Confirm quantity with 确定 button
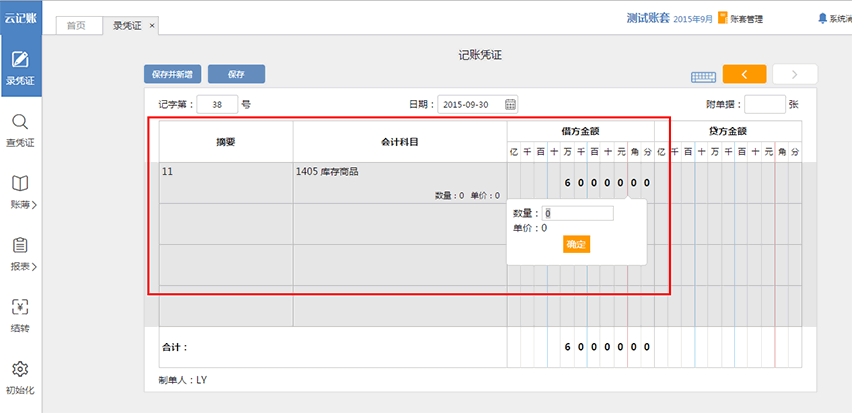The width and height of the screenshot is (852, 413). [x=576, y=244]
